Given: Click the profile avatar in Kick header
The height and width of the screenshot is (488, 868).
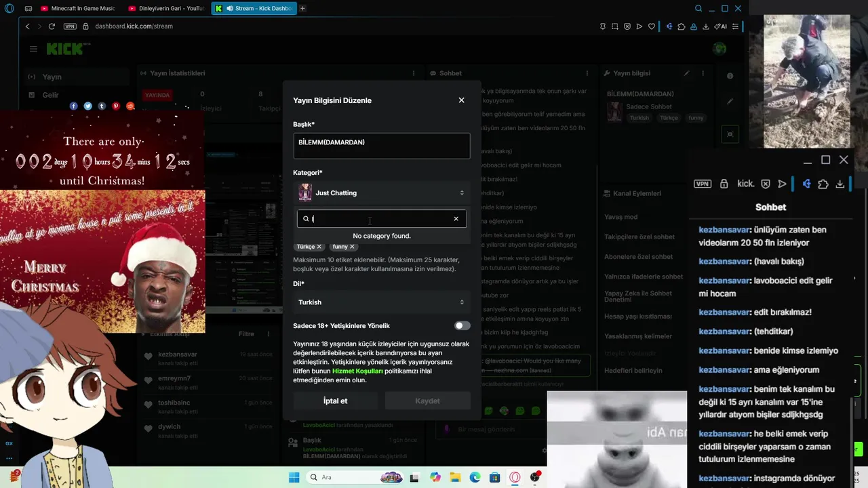Looking at the screenshot, I should (x=719, y=49).
